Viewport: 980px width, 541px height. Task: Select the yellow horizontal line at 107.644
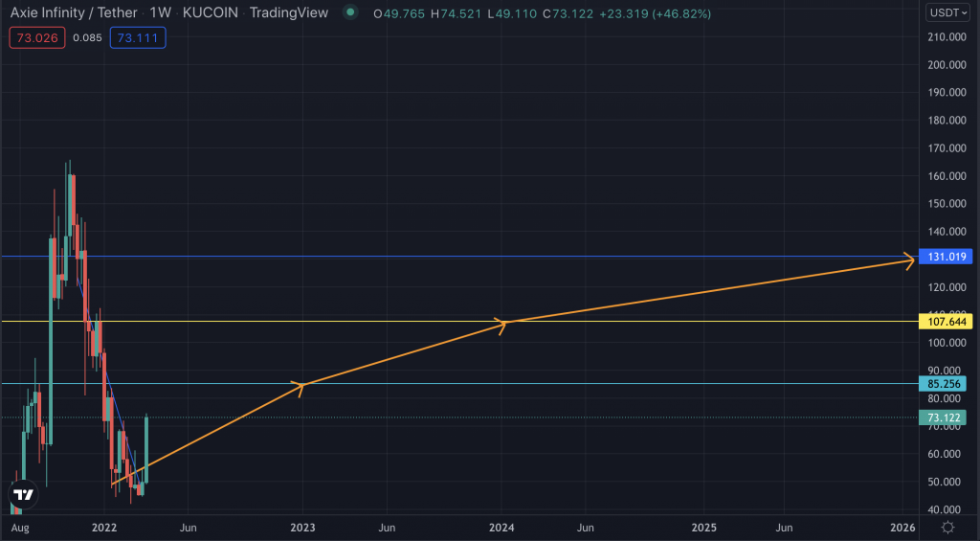coord(459,322)
